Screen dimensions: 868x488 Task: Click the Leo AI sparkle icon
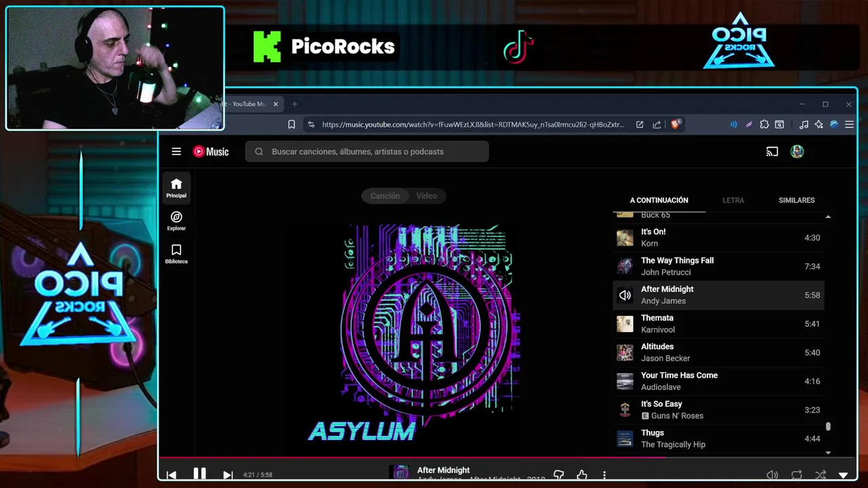tap(818, 125)
